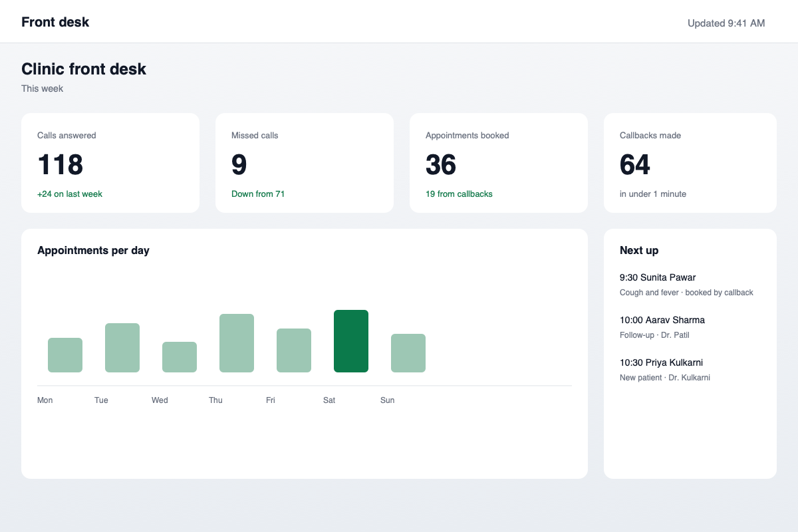This screenshot has width=798, height=532.
Task: Click the Appointments per day chart title
Action: click(93, 251)
